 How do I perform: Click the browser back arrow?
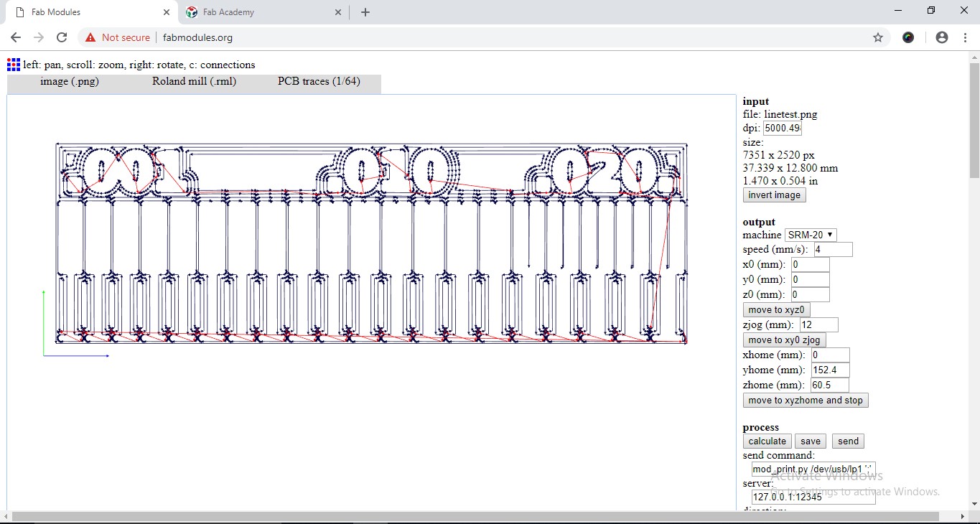coord(16,37)
